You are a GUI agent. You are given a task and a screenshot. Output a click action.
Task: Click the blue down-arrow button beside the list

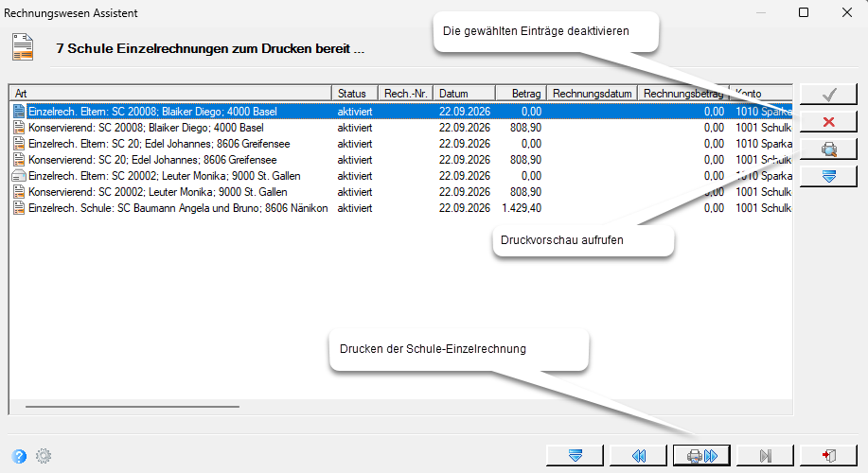tap(828, 177)
